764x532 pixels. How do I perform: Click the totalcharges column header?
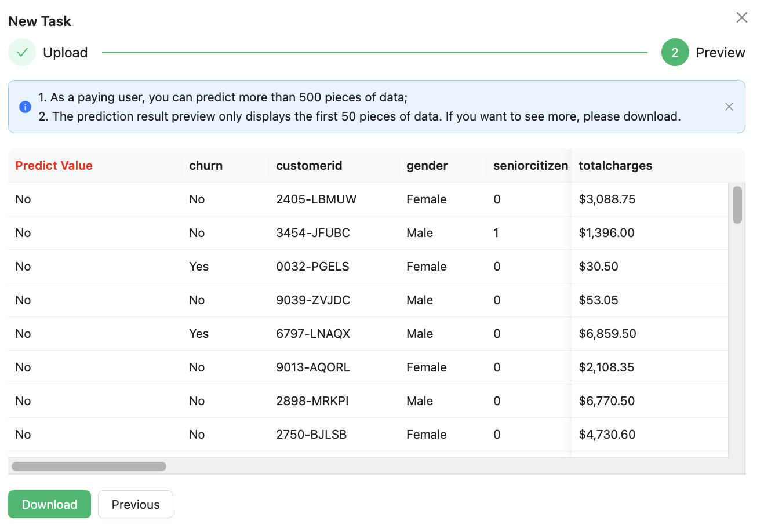(615, 166)
